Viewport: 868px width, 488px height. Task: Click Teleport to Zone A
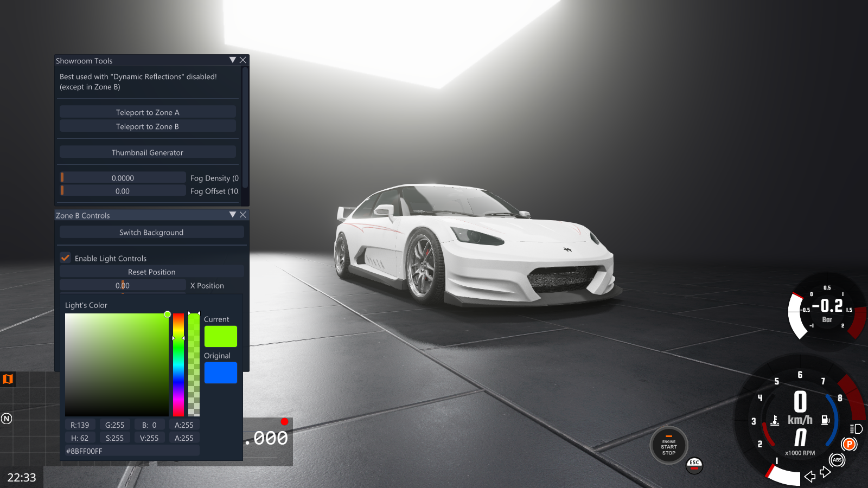tap(148, 112)
